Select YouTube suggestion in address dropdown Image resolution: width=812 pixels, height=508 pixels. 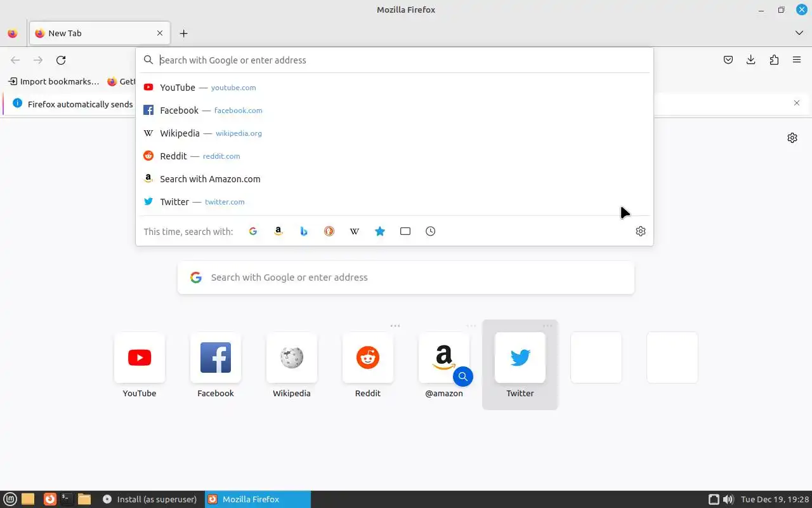(395, 88)
